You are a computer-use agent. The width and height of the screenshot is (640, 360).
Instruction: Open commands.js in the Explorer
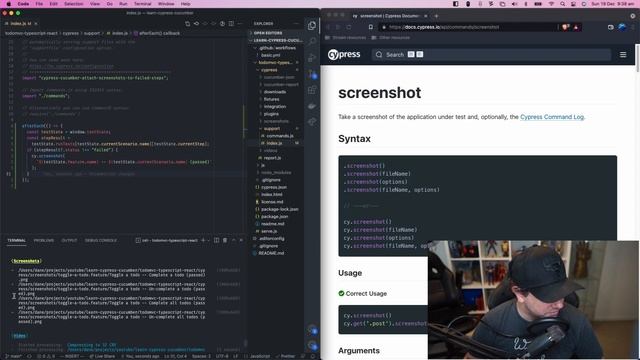(280, 136)
